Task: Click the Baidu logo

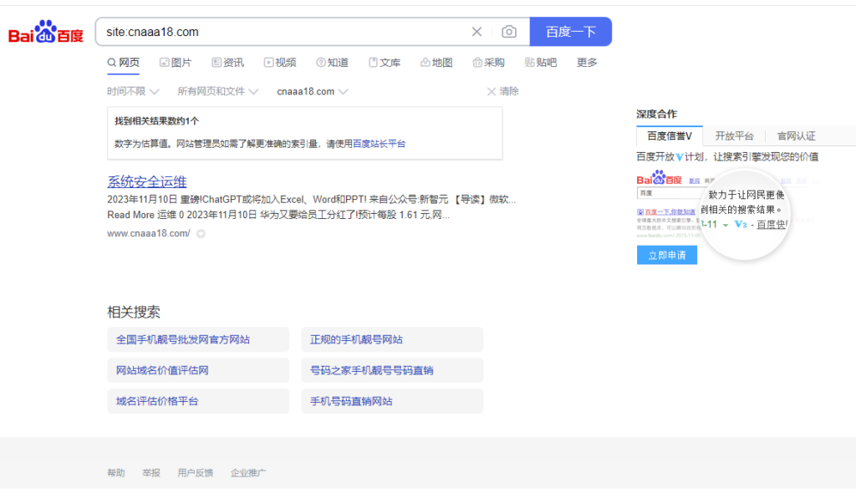Action: (46, 33)
